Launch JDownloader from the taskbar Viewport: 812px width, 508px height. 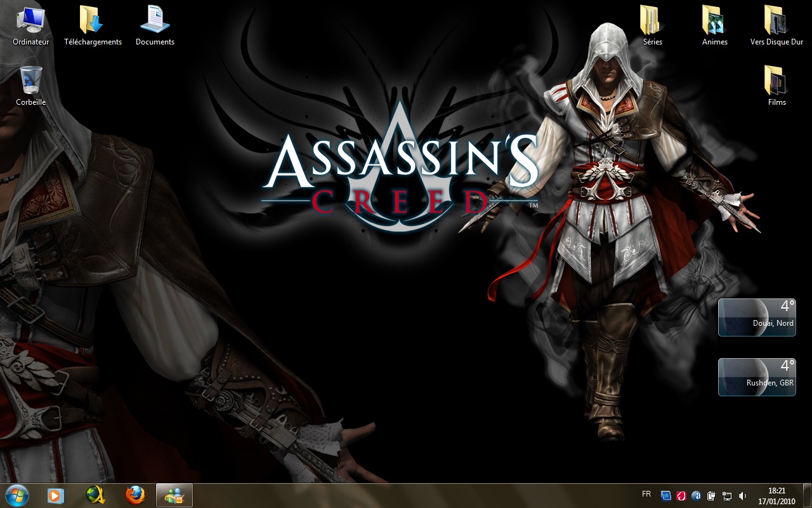(x=95, y=495)
